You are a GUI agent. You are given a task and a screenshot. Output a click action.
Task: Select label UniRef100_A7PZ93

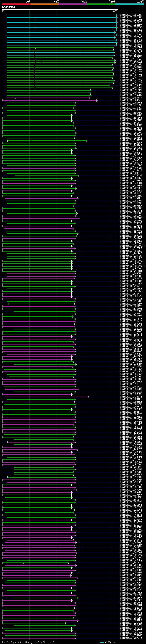tap(131, 60)
